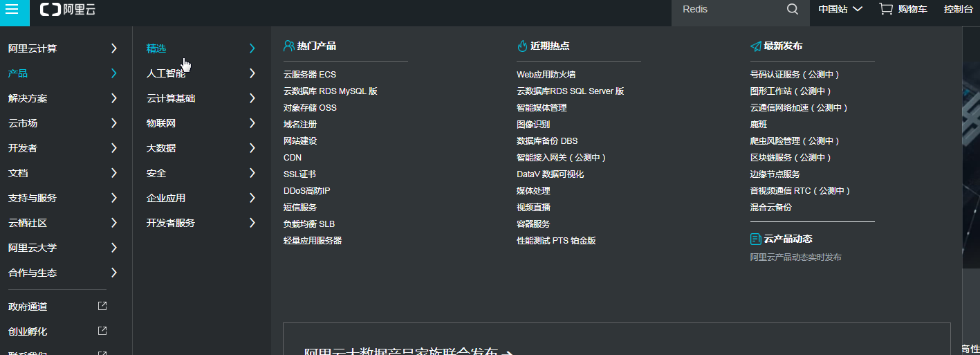This screenshot has height=355, width=980.
Task: Expand the 支持与服务 menu chevron
Action: pos(114,198)
